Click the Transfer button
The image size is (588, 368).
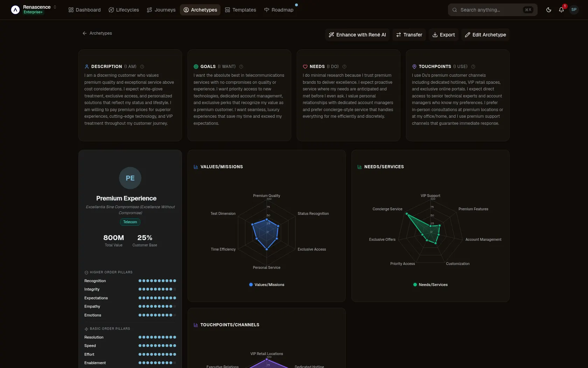409,35
